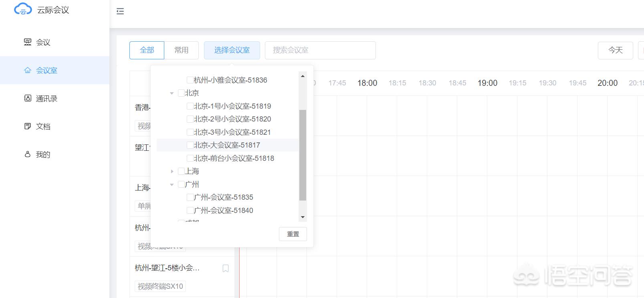Check 杭州-小雅会议室-51836 checkbox
The image size is (644, 298).
[x=190, y=80]
